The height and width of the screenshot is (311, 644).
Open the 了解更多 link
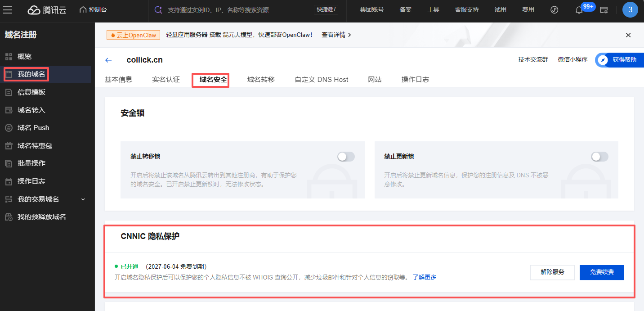(425, 277)
